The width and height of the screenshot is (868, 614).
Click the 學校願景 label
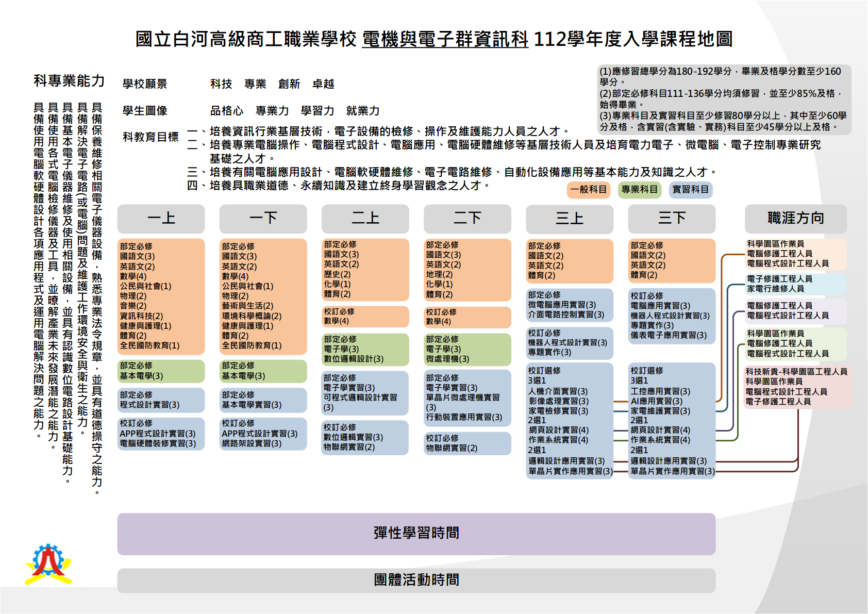(145, 84)
